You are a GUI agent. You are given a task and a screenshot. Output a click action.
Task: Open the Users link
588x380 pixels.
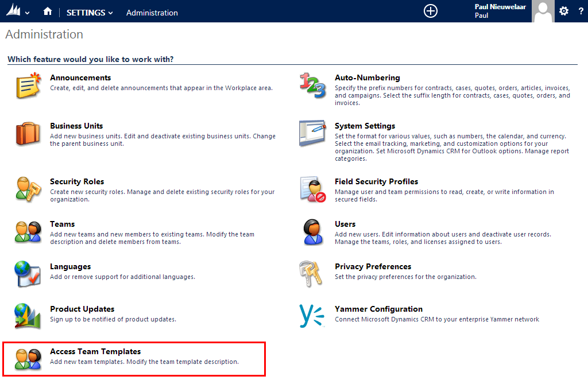click(345, 224)
